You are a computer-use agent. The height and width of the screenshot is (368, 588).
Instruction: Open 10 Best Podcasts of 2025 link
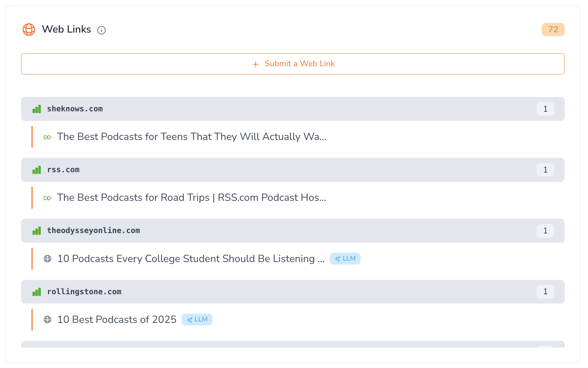coord(117,320)
